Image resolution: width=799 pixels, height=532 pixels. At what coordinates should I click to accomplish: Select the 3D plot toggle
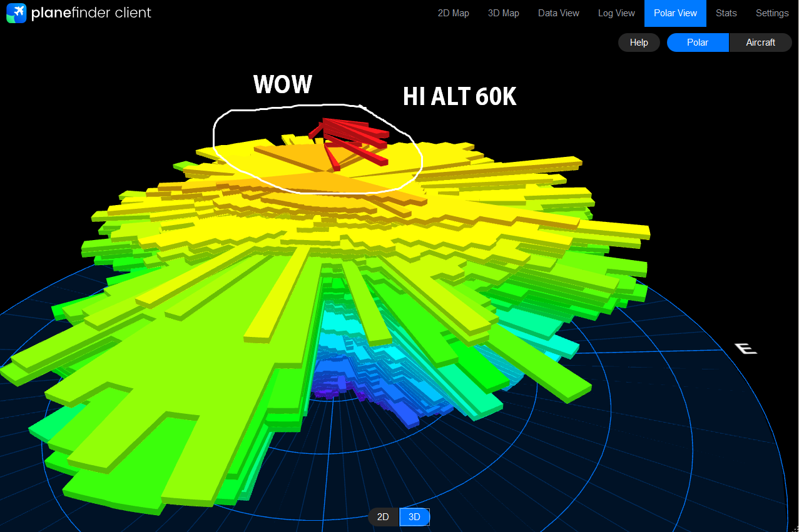tap(414, 517)
